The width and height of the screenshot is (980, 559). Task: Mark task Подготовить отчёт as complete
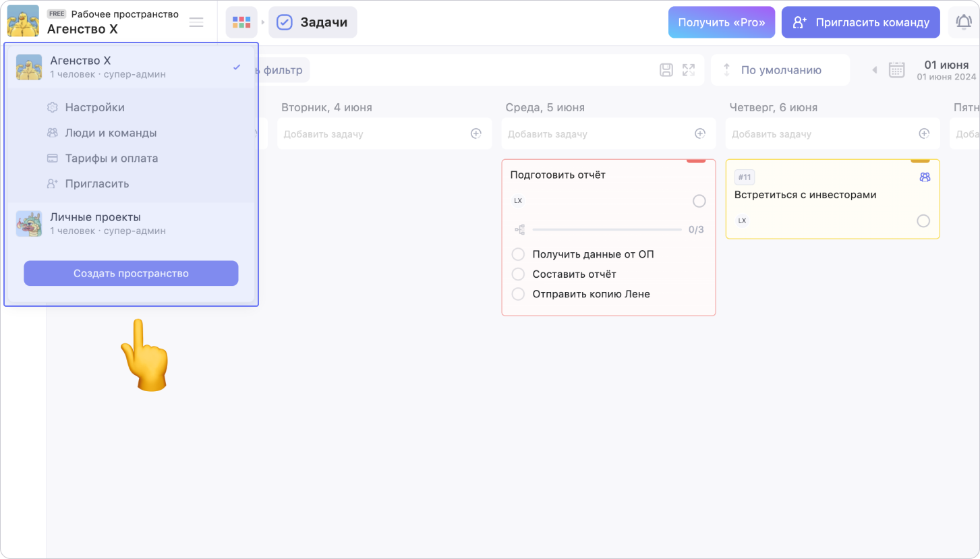tap(699, 201)
